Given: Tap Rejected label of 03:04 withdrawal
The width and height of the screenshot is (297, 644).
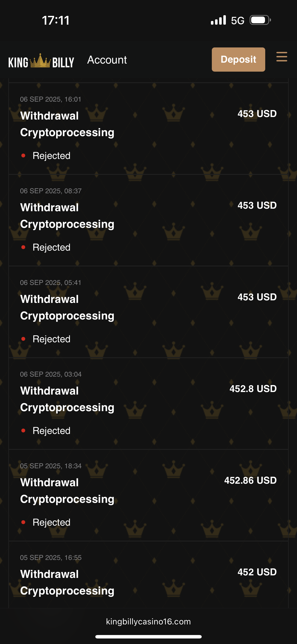Looking at the screenshot, I should pos(52,431).
